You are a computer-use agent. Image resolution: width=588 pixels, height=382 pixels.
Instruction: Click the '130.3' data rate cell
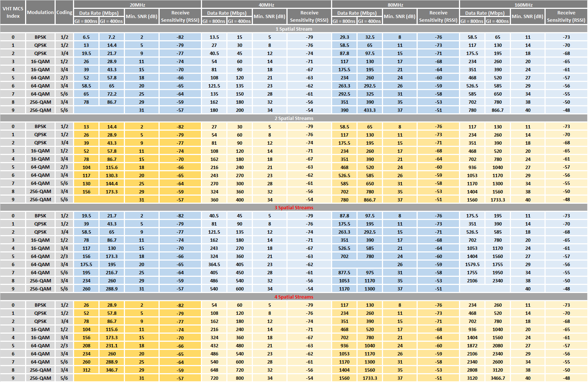pyautogui.click(x=112, y=176)
